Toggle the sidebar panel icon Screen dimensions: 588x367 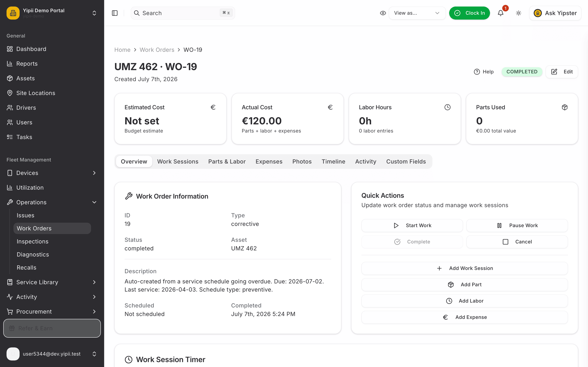(115, 13)
